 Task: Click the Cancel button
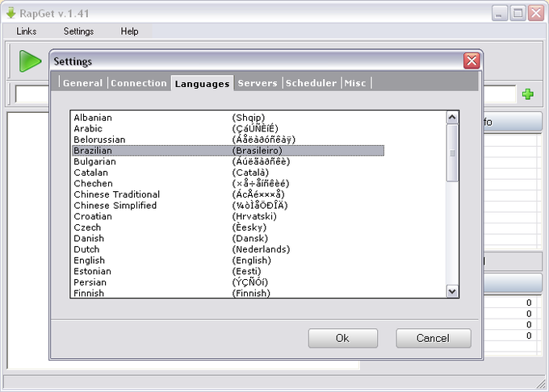[433, 338]
